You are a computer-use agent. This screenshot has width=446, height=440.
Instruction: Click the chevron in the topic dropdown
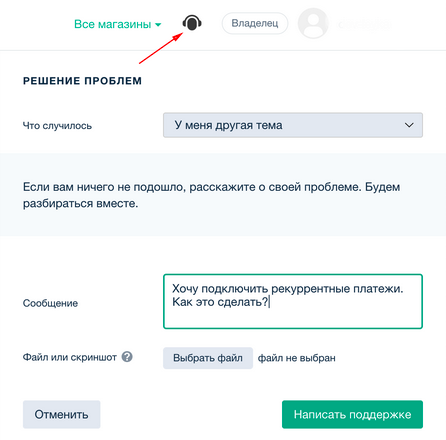click(x=409, y=125)
